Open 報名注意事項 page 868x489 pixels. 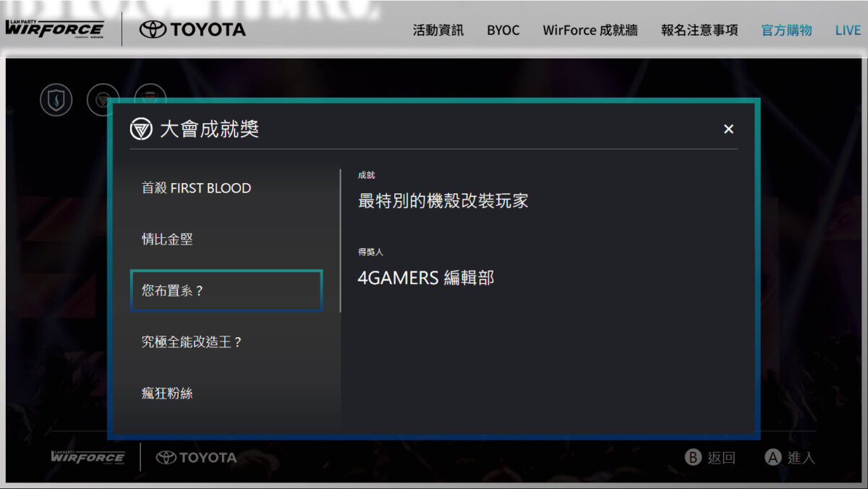(x=699, y=30)
